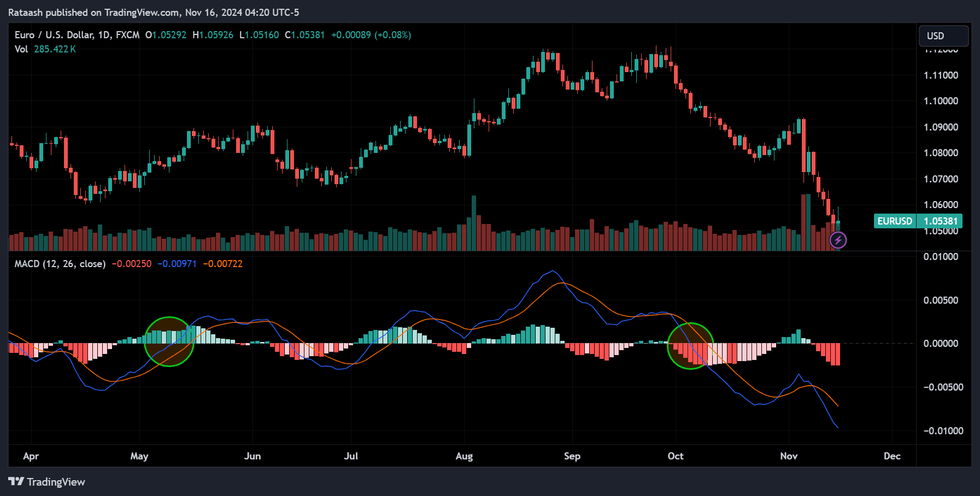980x496 pixels.
Task: Select the +0.08% daily change value
Action: (392, 34)
